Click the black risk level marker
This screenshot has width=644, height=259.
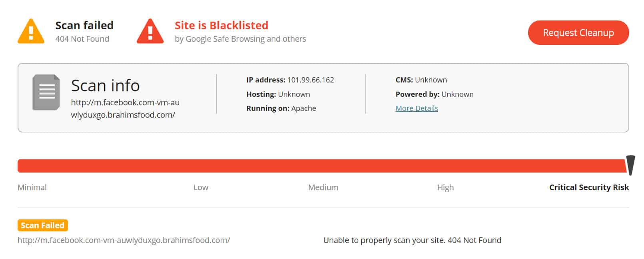[630, 165]
